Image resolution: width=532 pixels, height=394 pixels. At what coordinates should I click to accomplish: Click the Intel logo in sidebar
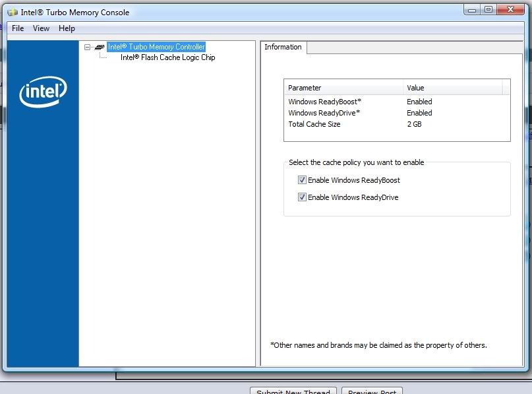coord(43,92)
